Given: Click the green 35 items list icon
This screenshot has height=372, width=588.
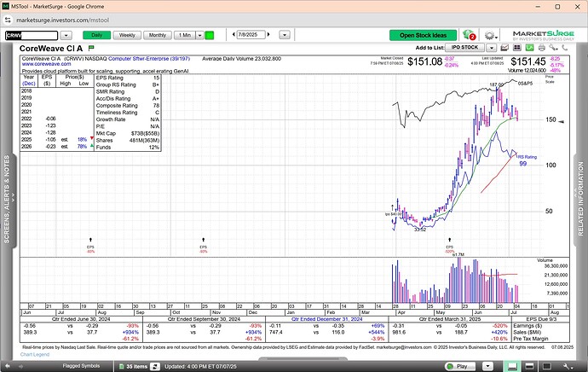Looking at the screenshot, I should pos(122,366).
